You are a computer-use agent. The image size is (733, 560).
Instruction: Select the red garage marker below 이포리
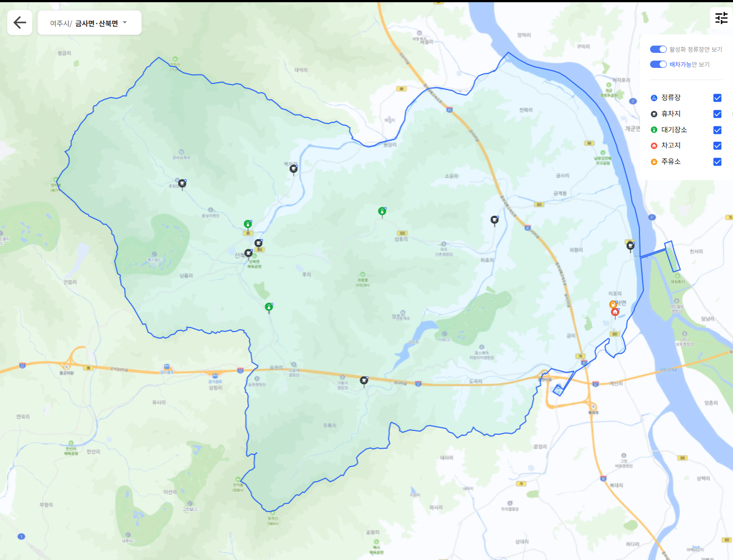tap(615, 313)
